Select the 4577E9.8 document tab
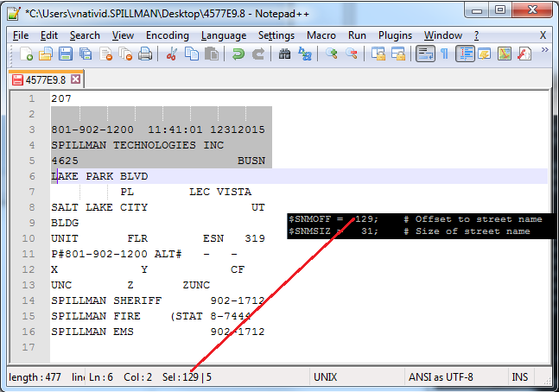This screenshot has height=392, width=559. pos(46,79)
